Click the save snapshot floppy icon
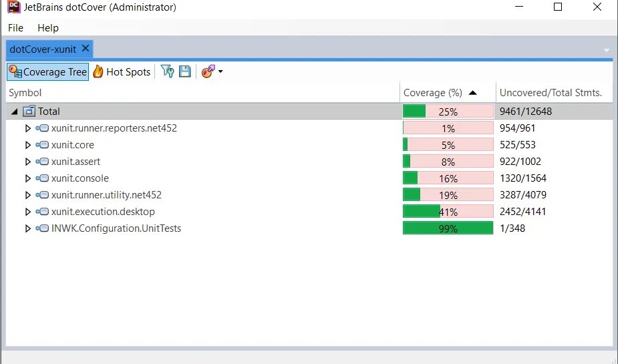Viewport: 618px width, 364px height. pyautogui.click(x=185, y=71)
